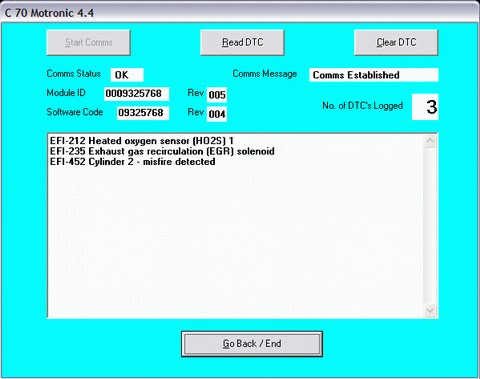
Task: Click the DTC list scroll up arrow
Action: [430, 141]
